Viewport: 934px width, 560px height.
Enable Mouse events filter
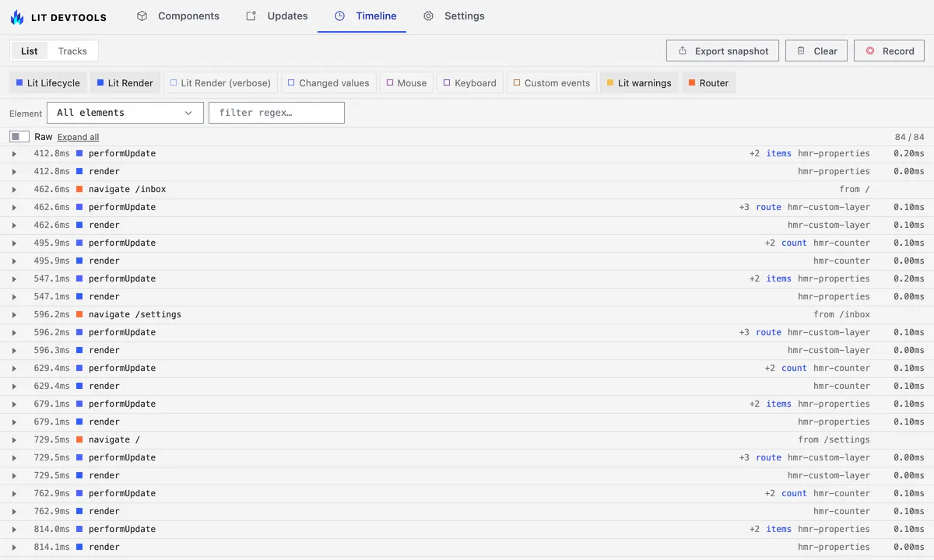click(x=406, y=82)
